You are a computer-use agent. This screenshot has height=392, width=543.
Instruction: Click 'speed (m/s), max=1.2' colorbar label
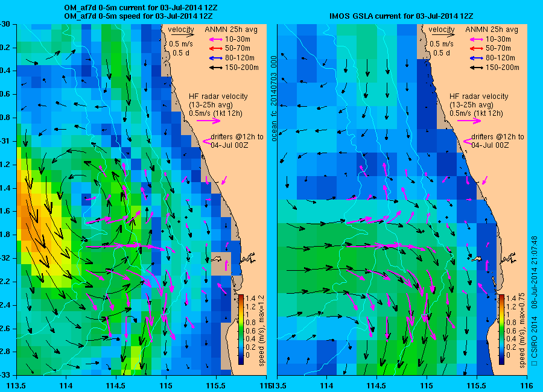pos(261,330)
